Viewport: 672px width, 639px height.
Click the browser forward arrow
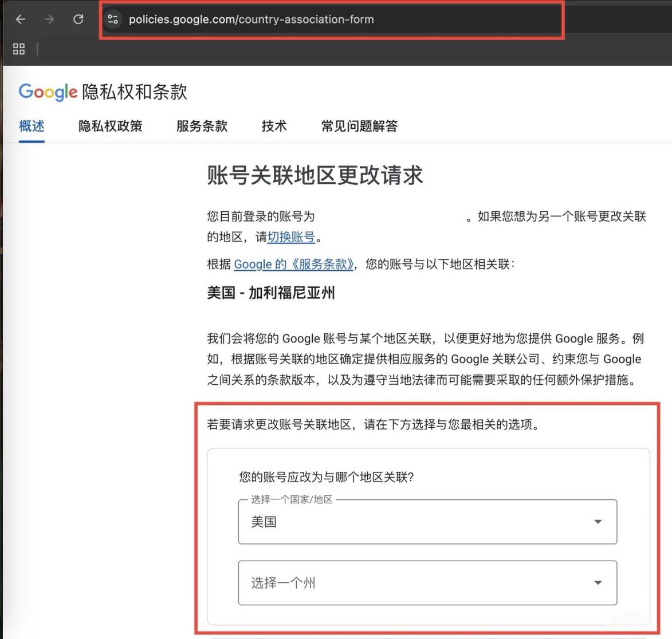coord(49,19)
